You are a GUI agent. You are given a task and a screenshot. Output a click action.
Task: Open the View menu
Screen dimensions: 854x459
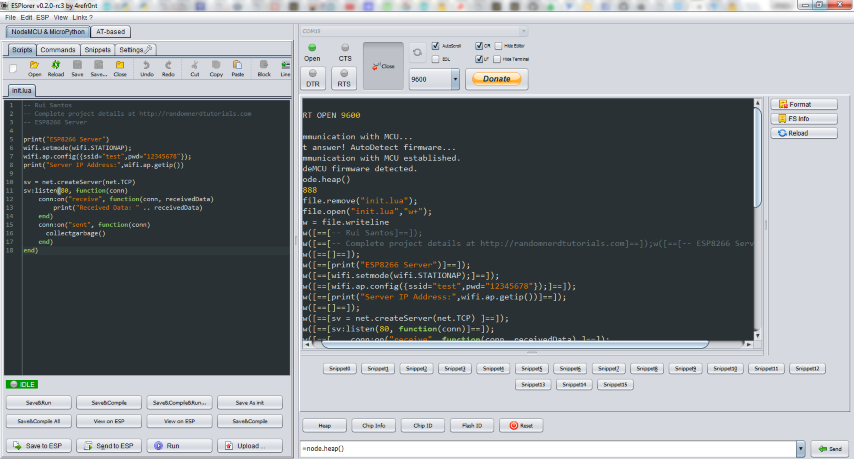pos(60,17)
